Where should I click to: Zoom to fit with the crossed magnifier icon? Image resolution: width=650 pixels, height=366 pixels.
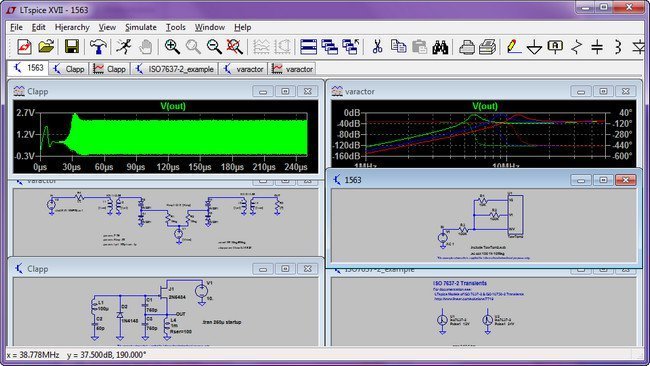(x=235, y=46)
